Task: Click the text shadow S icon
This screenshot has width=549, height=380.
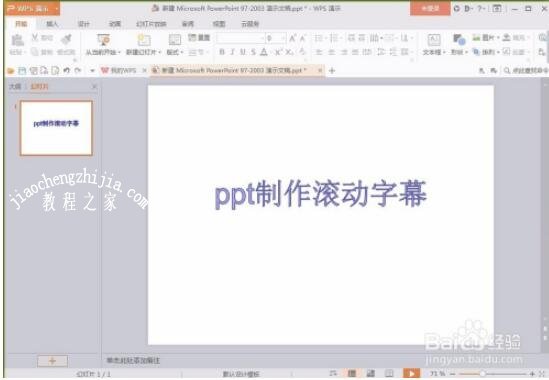Action: 253,52
